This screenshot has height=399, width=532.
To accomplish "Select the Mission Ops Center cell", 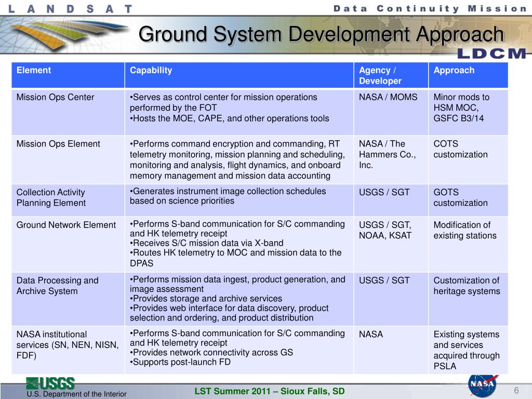I will coord(68,112).
